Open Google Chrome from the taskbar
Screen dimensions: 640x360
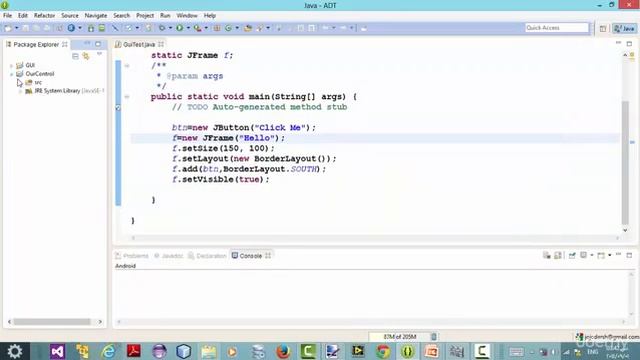(383, 351)
